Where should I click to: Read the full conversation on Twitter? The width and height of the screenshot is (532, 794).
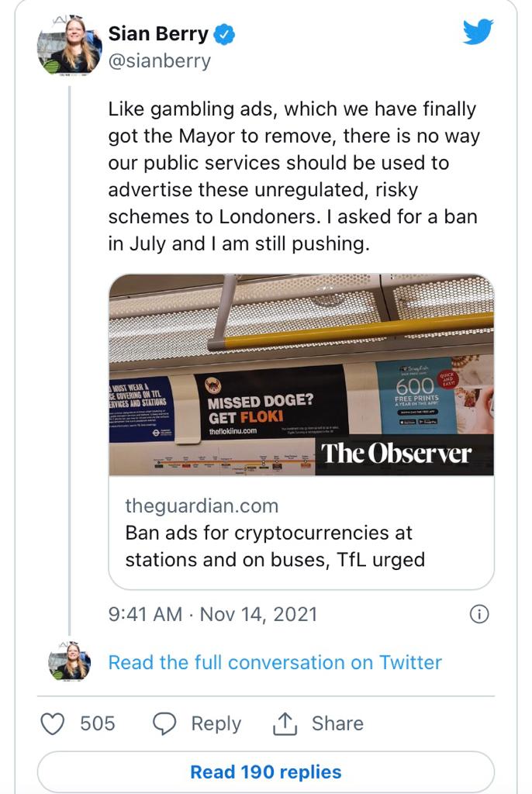[x=275, y=662]
